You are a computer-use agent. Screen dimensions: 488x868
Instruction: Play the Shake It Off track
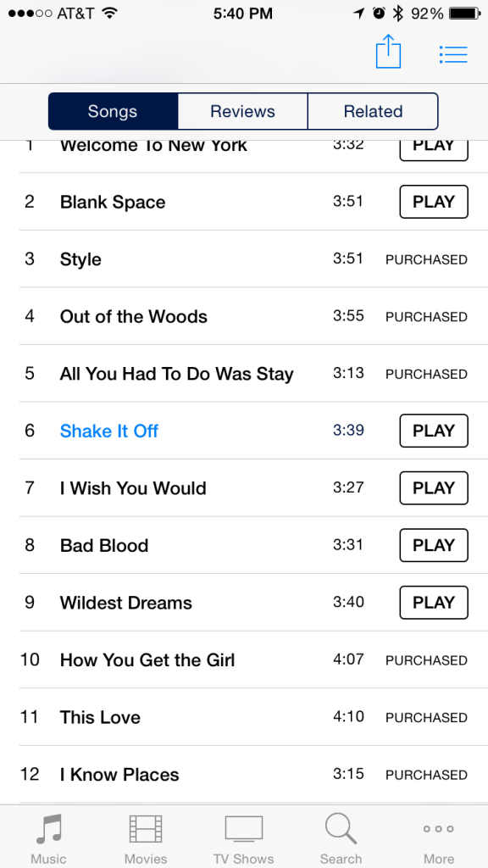coord(434,431)
